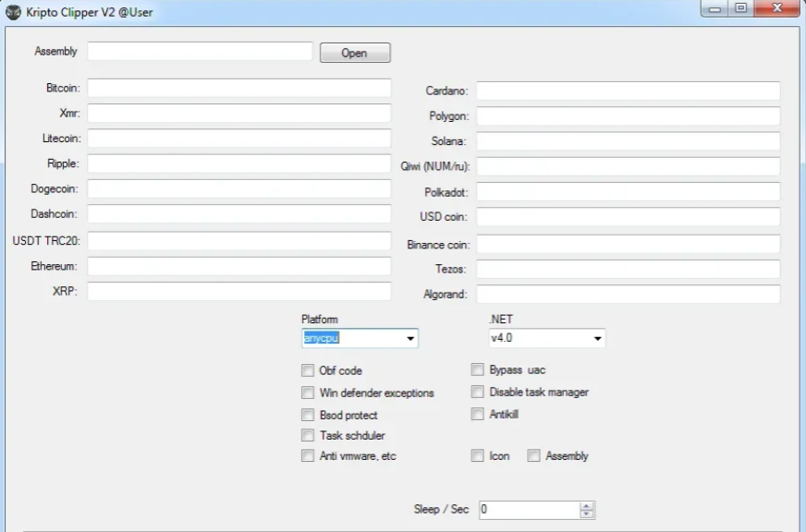Click the Sleep / Sec up arrow

[x=587, y=505]
